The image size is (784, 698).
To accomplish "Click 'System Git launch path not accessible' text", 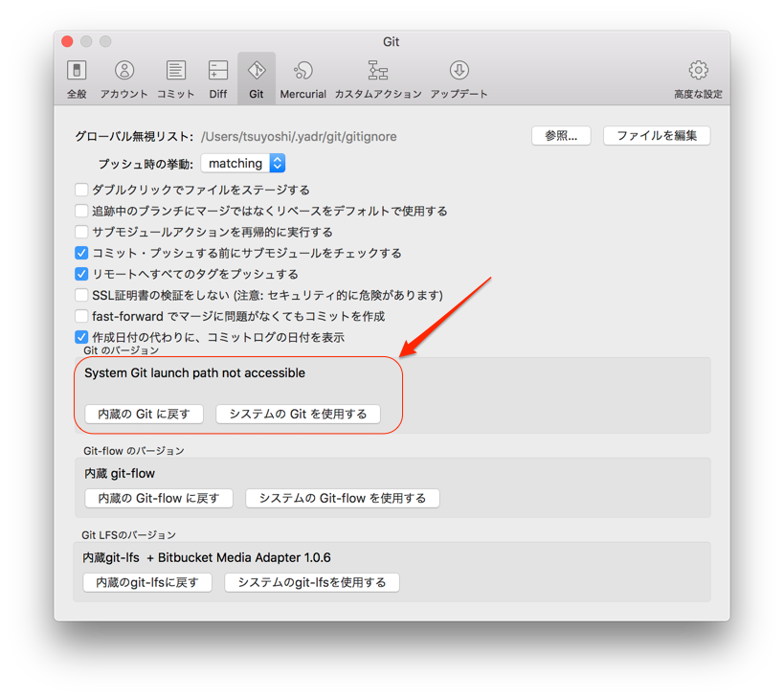I will pyautogui.click(x=195, y=373).
